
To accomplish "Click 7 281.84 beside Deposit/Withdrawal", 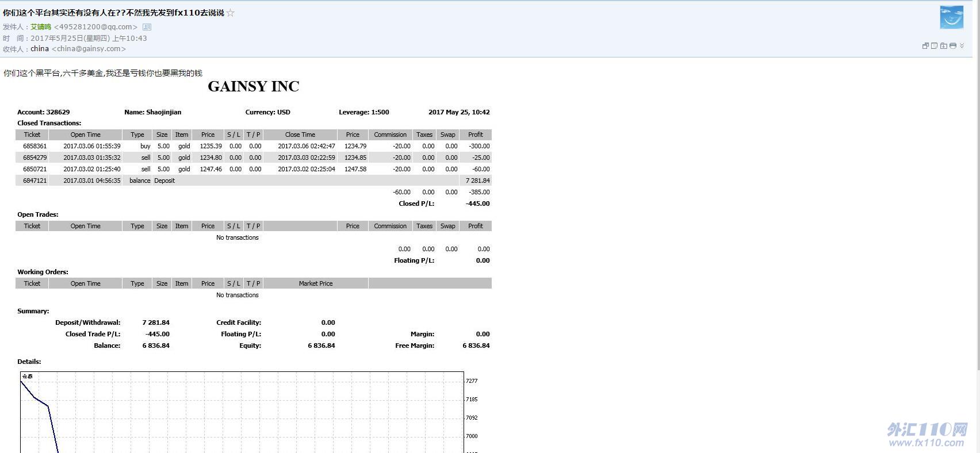I will point(156,323).
